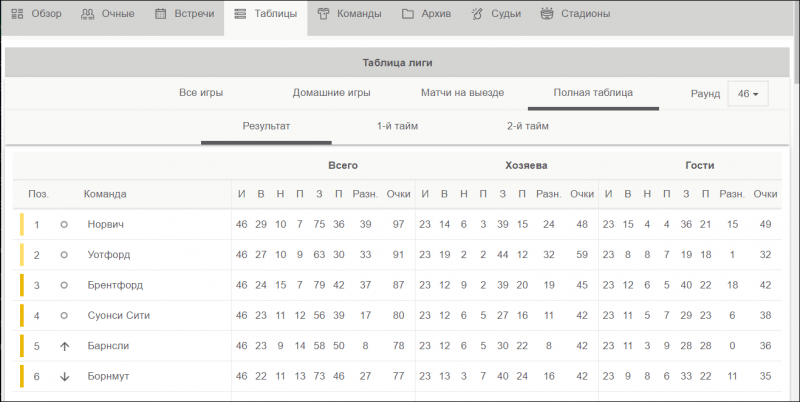Click the unchanged circle icon for Брентфорд
The image size is (800, 402).
[x=64, y=285]
